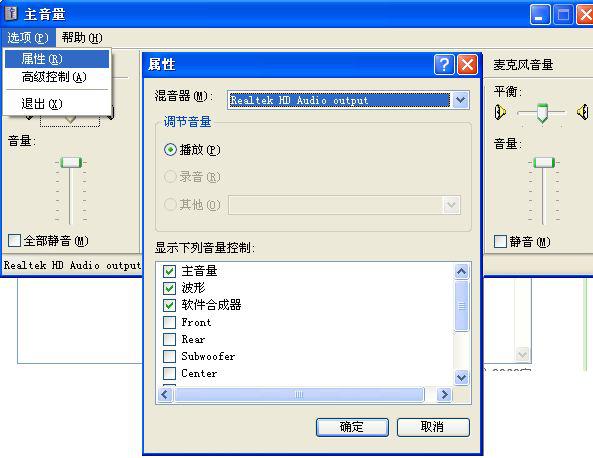Click the left speaker icon in microphone balance
This screenshot has width=593, height=458.
click(500, 112)
